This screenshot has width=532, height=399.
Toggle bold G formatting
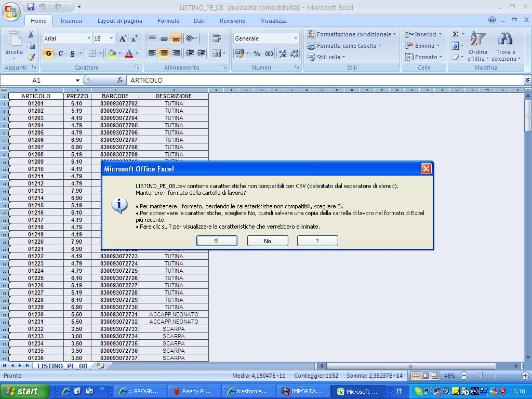pyautogui.click(x=48, y=54)
